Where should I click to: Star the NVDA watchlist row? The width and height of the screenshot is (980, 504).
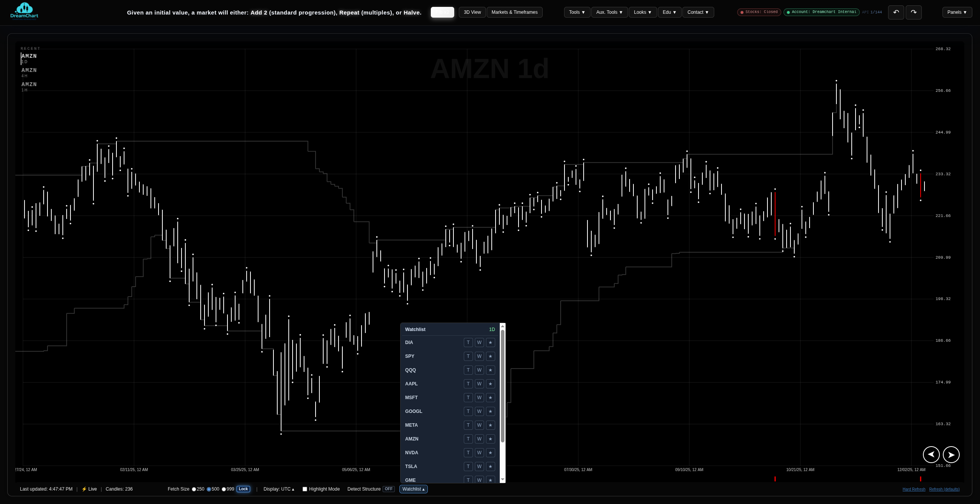[490, 453]
